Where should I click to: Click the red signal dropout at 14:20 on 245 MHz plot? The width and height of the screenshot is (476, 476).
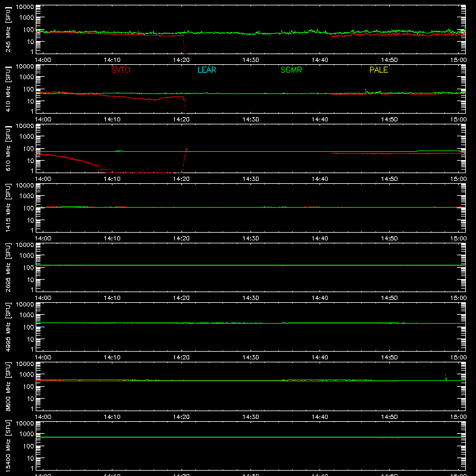point(184,45)
